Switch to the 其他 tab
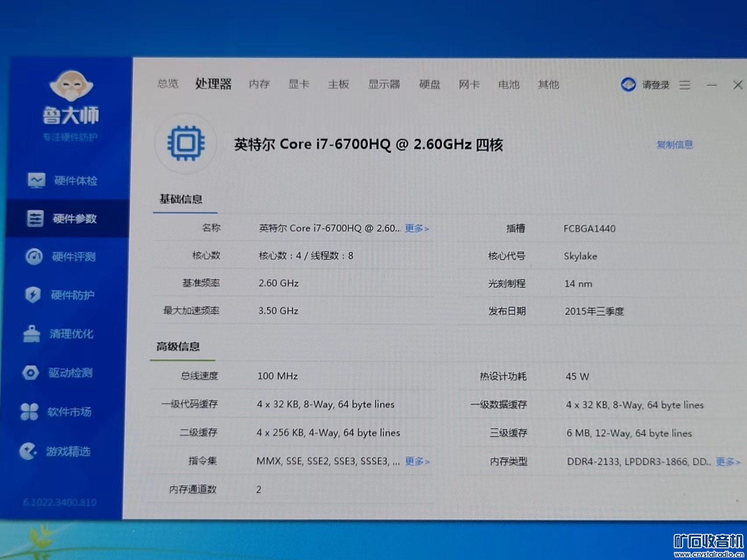Viewport: 747px width, 560px height. pyautogui.click(x=548, y=84)
